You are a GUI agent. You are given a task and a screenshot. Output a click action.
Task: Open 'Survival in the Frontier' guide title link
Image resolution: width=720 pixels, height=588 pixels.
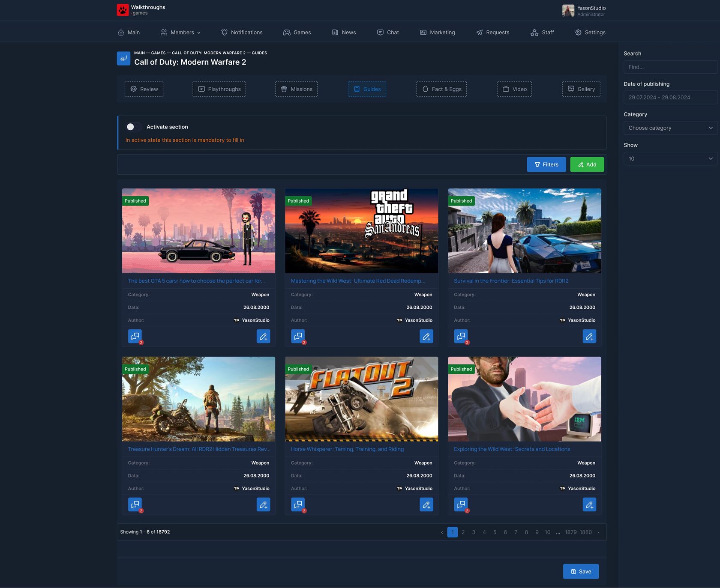(x=511, y=281)
